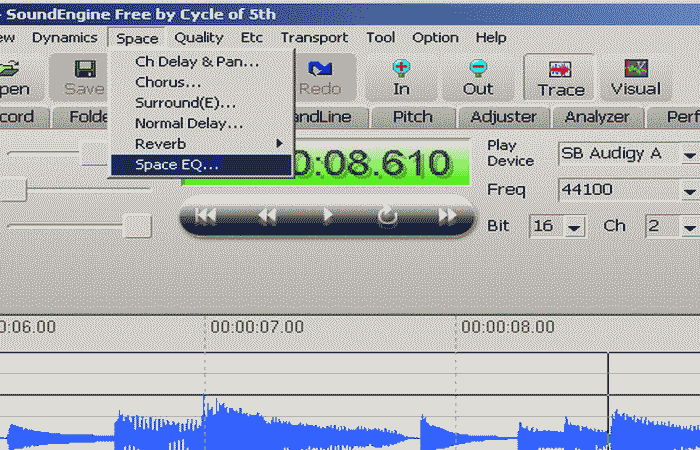Choose Chorus from the Space menu
The width and height of the screenshot is (700, 450).
168,82
